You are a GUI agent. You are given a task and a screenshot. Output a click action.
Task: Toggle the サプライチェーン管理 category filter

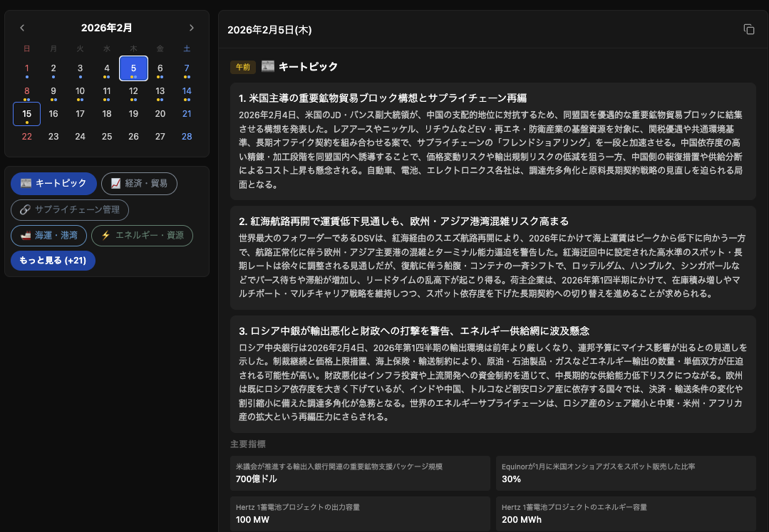(70, 209)
